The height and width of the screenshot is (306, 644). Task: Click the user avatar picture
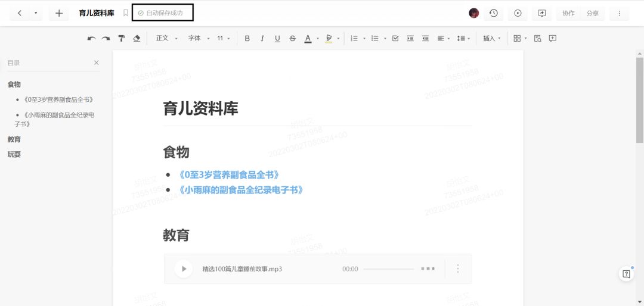pos(473,13)
